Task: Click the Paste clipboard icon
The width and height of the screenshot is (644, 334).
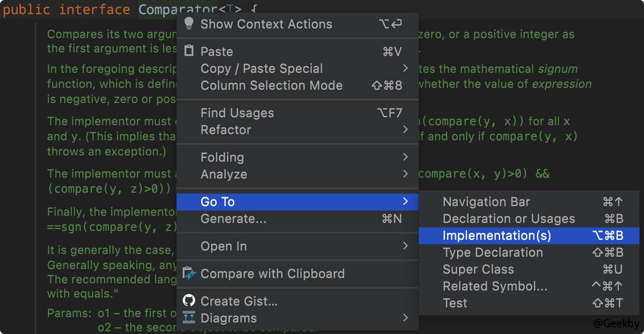Action: coord(189,51)
